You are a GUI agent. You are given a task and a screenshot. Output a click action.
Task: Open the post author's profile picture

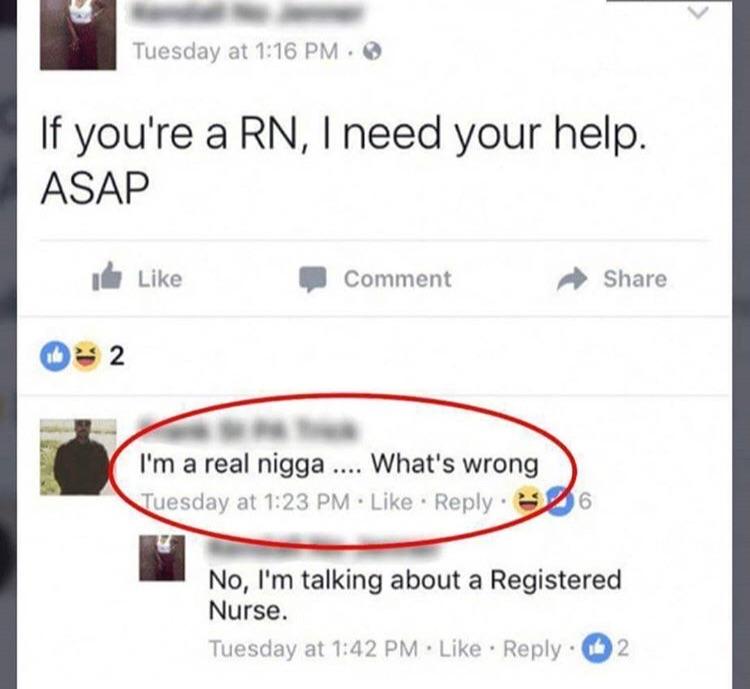pos(78,34)
